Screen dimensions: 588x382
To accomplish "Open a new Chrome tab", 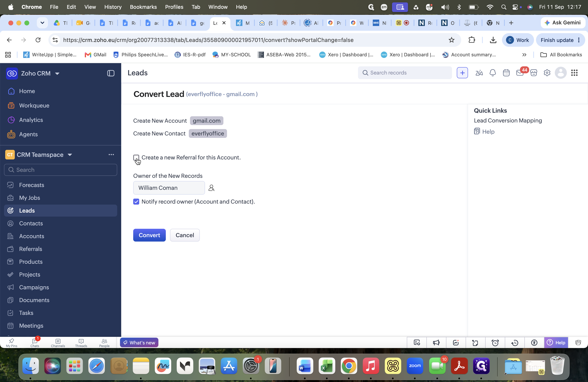I will coord(511,23).
